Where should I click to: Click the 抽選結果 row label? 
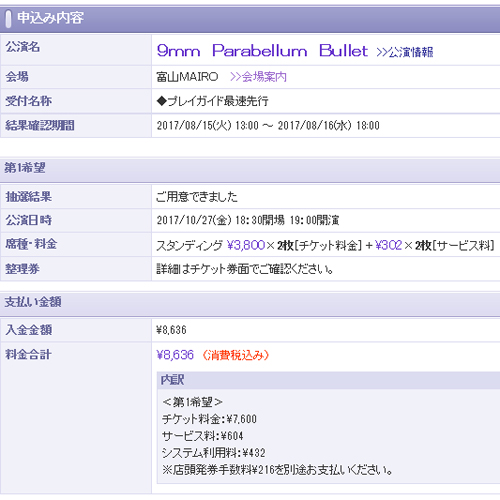click(28, 197)
